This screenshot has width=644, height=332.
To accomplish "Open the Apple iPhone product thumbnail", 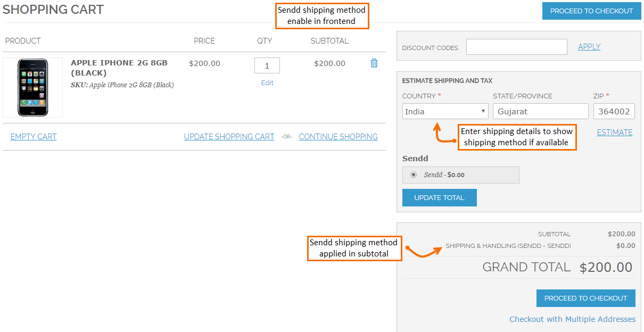I will (33, 87).
